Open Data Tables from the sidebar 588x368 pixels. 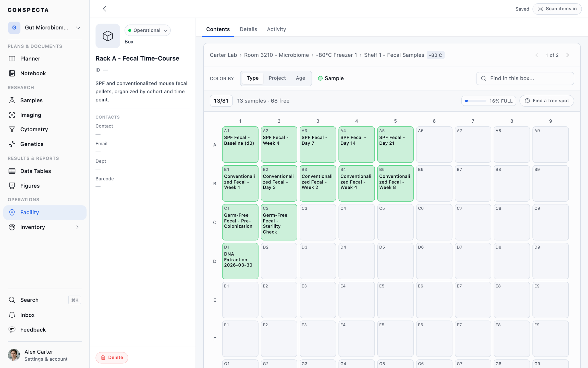(45, 171)
